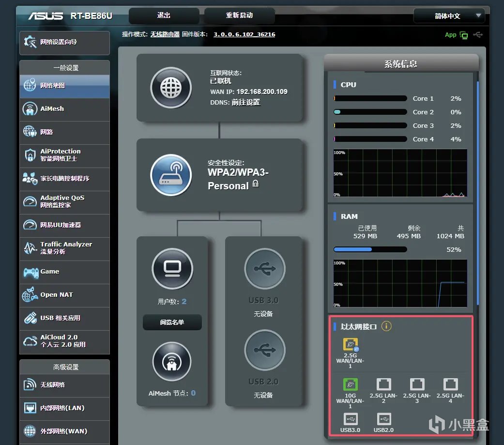Image resolution: width=504 pixels, height=445 pixels.
Task: Click the ASUS logo
Action: click(x=46, y=15)
